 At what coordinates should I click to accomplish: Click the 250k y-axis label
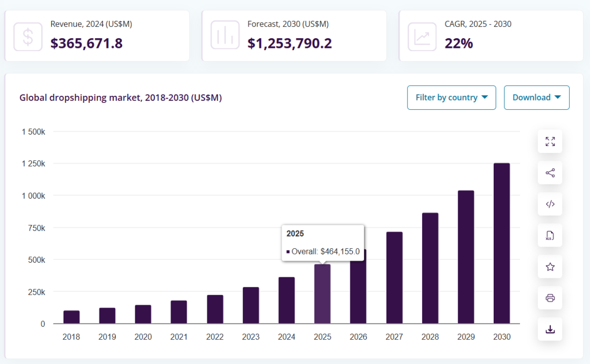pos(37,292)
